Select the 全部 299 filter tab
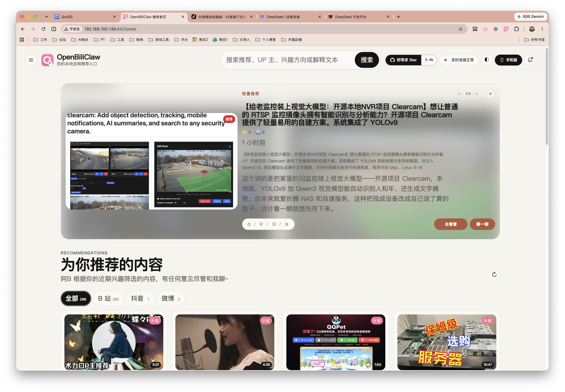Viewport: 565px width, 392px height. click(76, 299)
